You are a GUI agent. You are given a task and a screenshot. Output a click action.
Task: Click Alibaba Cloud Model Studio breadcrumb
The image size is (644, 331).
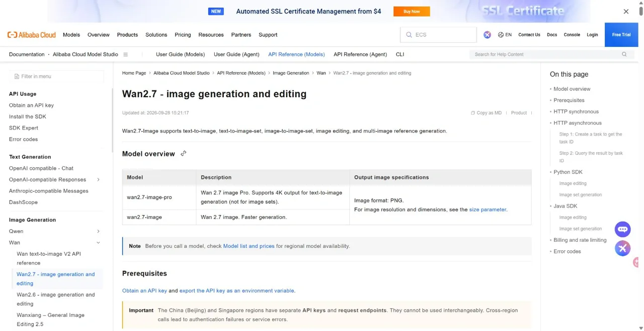coord(182,73)
